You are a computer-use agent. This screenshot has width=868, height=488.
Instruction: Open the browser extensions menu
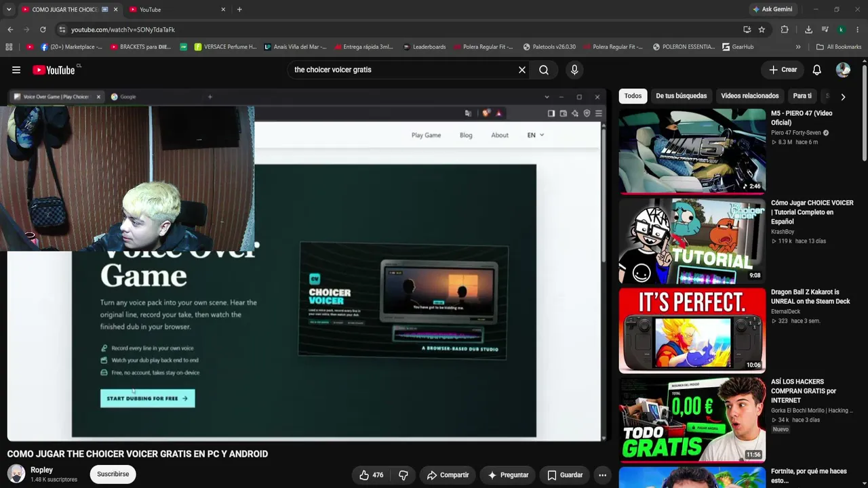point(785,30)
